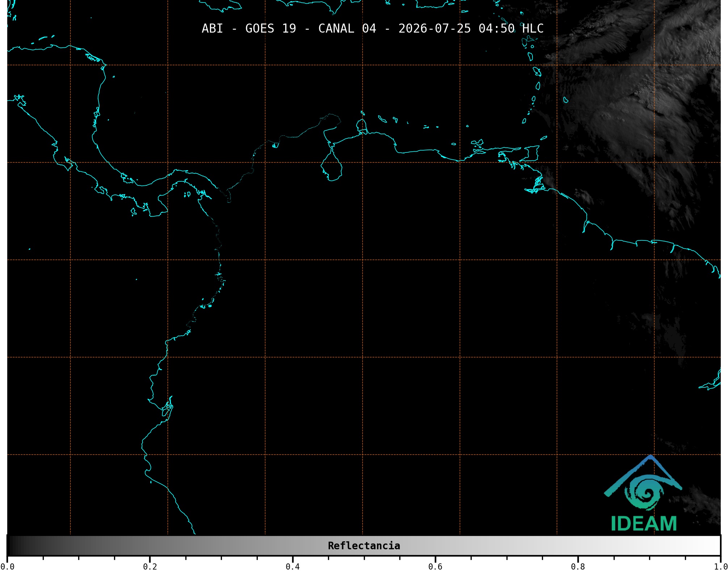Image resolution: width=728 pixels, height=571 pixels.
Task: Click the 0.6 colorbar tick label
Action: click(435, 567)
